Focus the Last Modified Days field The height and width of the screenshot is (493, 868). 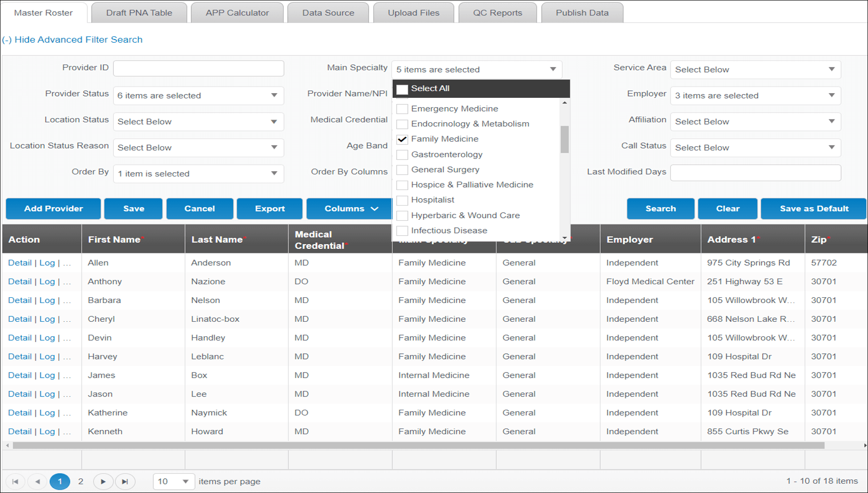tap(756, 173)
